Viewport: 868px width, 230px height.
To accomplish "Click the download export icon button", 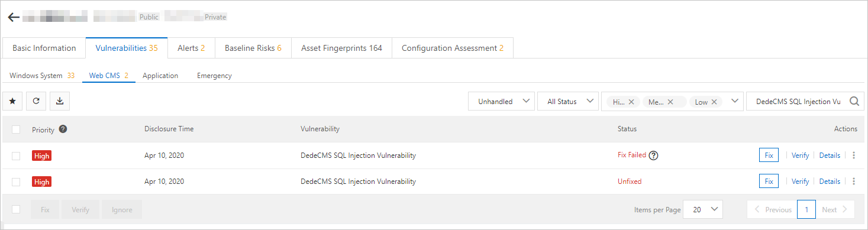I will (60, 101).
